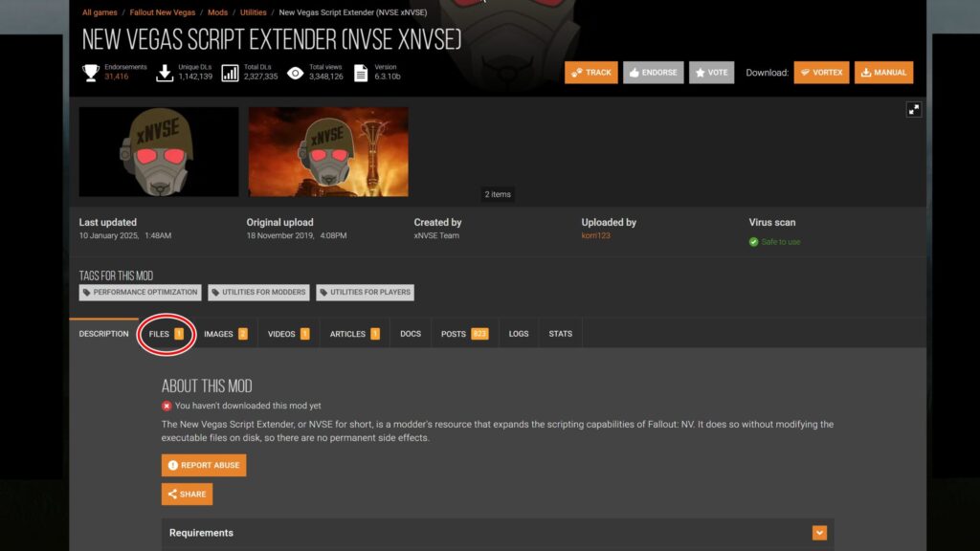Select the Utilities for Modders tag
This screenshot has width=980, height=551.
[258, 293]
